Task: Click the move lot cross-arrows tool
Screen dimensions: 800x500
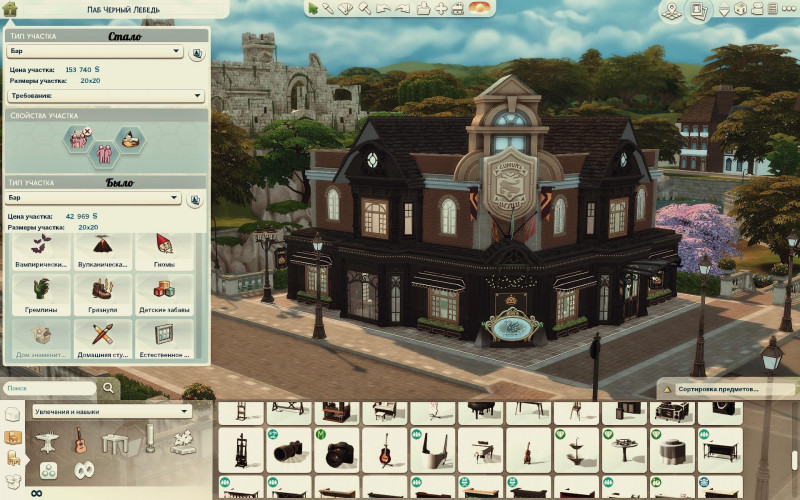Action: (x=441, y=8)
